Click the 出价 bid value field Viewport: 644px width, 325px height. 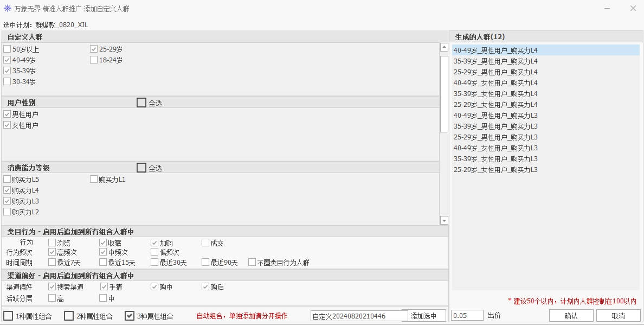click(x=467, y=316)
